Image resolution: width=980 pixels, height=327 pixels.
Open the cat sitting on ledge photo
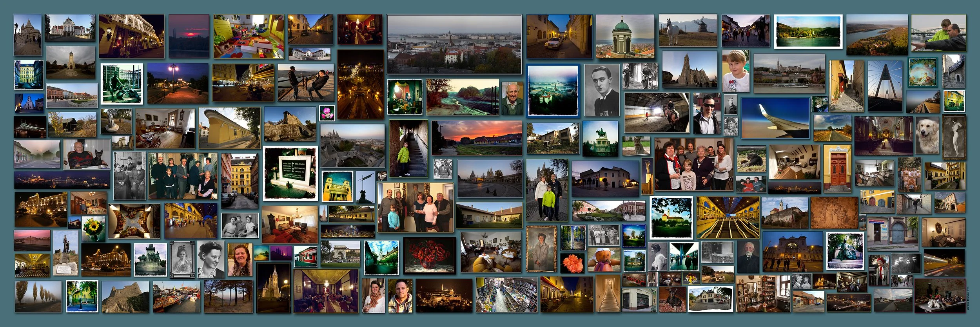coord(636,146)
